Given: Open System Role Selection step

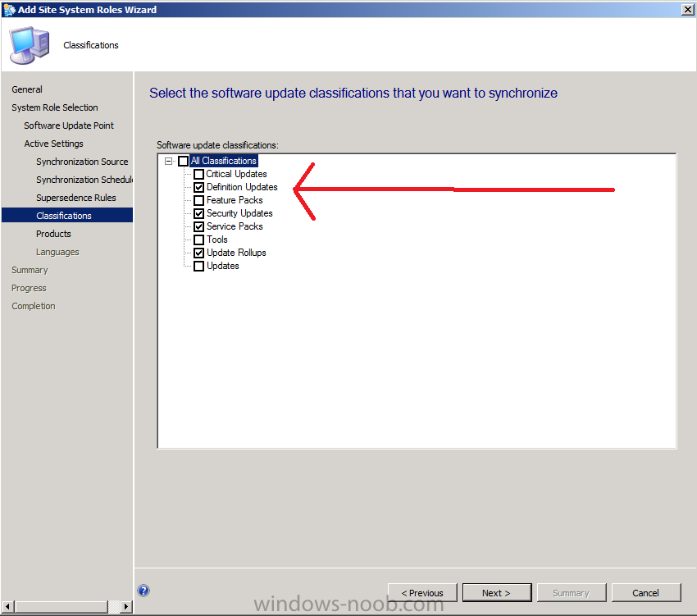Looking at the screenshot, I should pos(55,107).
